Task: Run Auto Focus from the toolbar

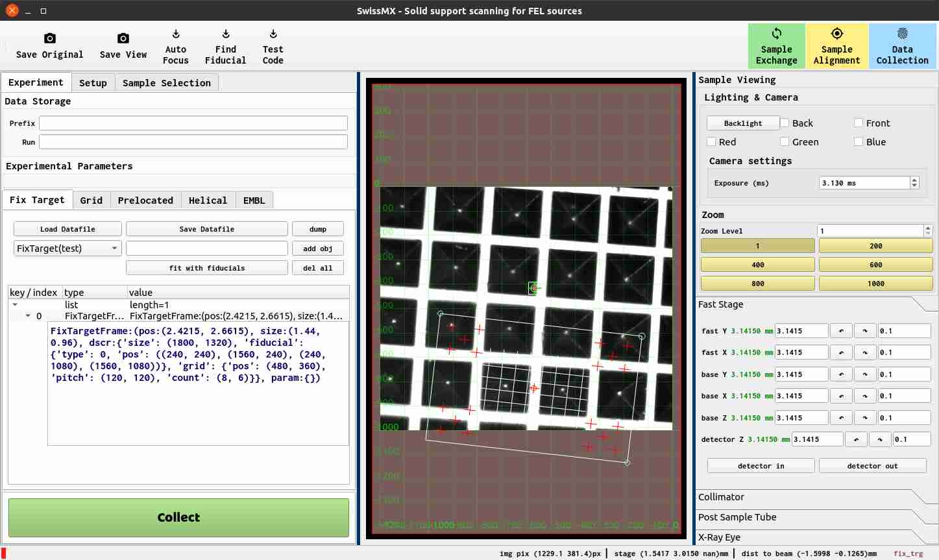Action: [x=175, y=34]
